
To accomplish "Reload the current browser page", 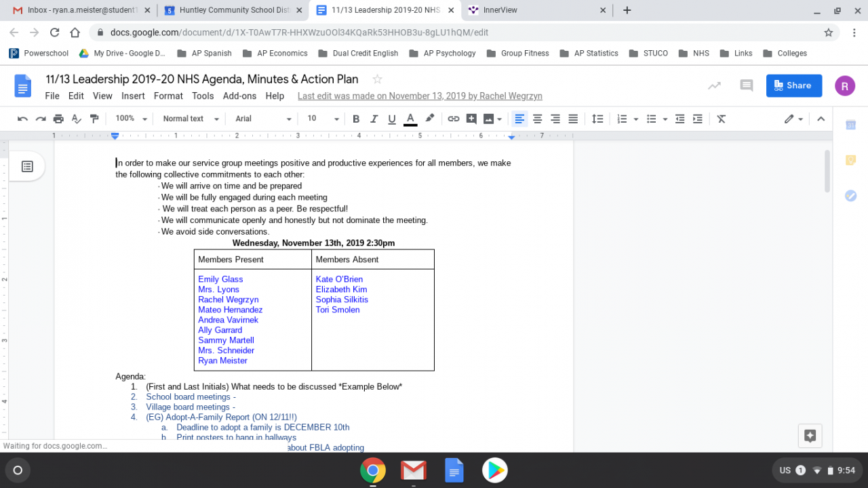I will [x=55, y=33].
